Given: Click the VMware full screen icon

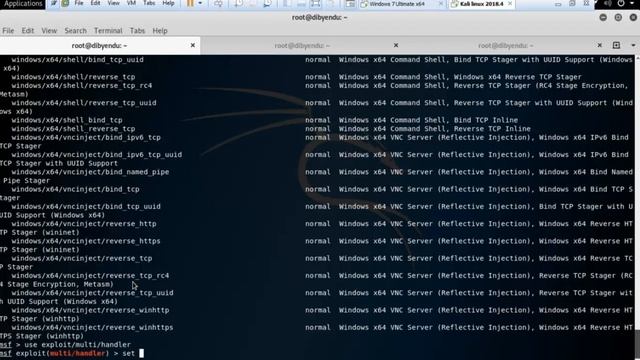Looking at the screenshot, I should tap(315, 4).
